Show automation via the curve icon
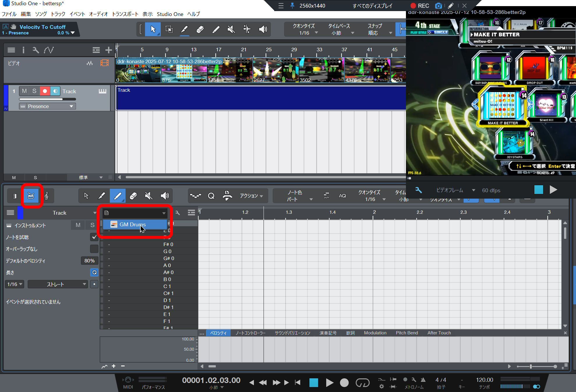This screenshot has width=576, height=392. tap(49, 50)
